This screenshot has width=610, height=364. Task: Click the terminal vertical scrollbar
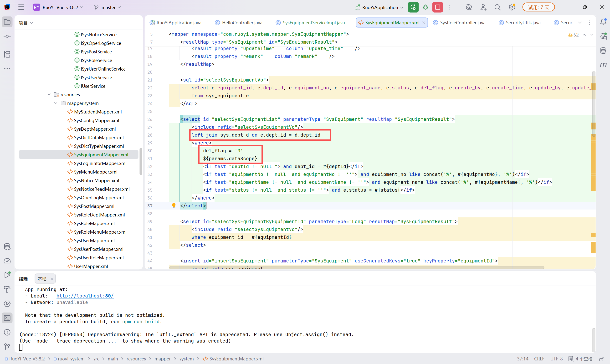[593, 340]
